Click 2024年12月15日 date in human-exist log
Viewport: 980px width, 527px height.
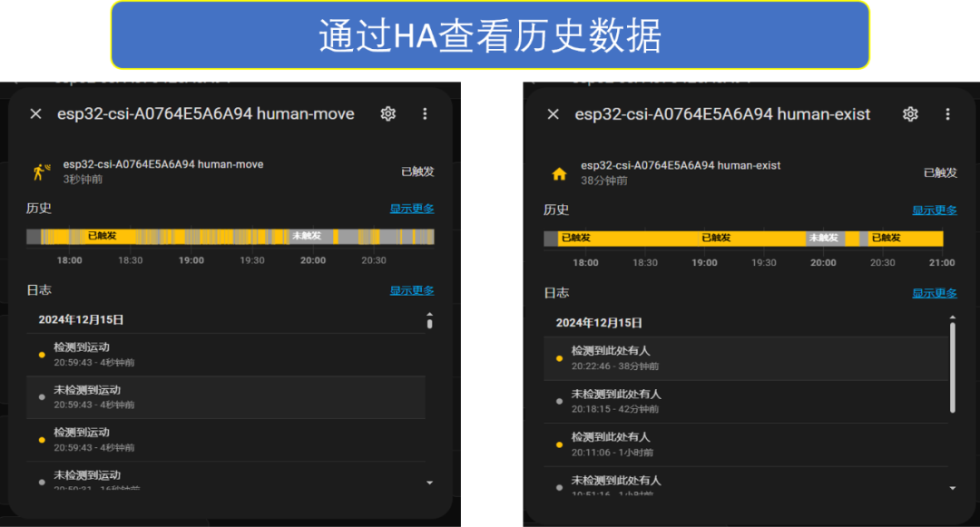(600, 323)
